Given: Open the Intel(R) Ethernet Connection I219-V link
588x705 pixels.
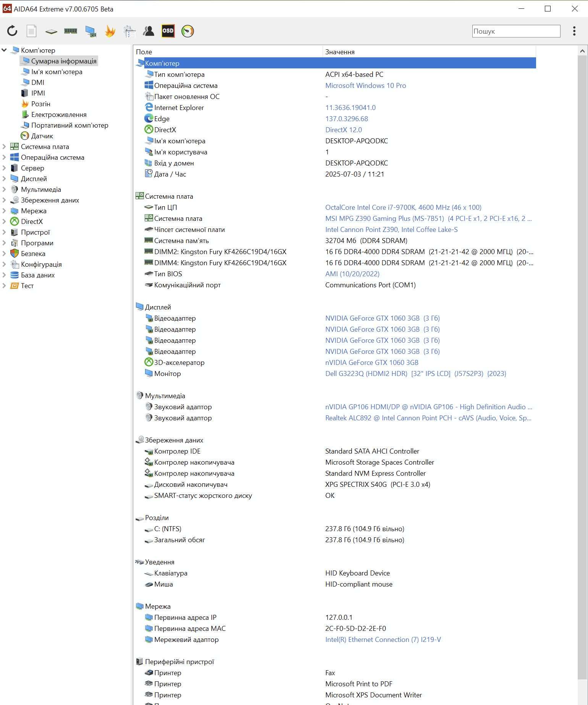Looking at the screenshot, I should pyautogui.click(x=383, y=639).
